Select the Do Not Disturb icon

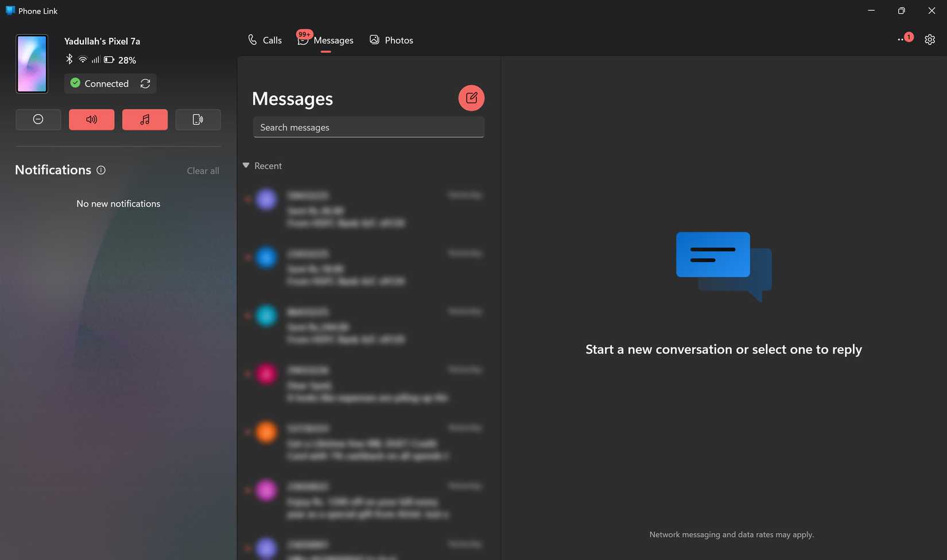[x=38, y=119]
